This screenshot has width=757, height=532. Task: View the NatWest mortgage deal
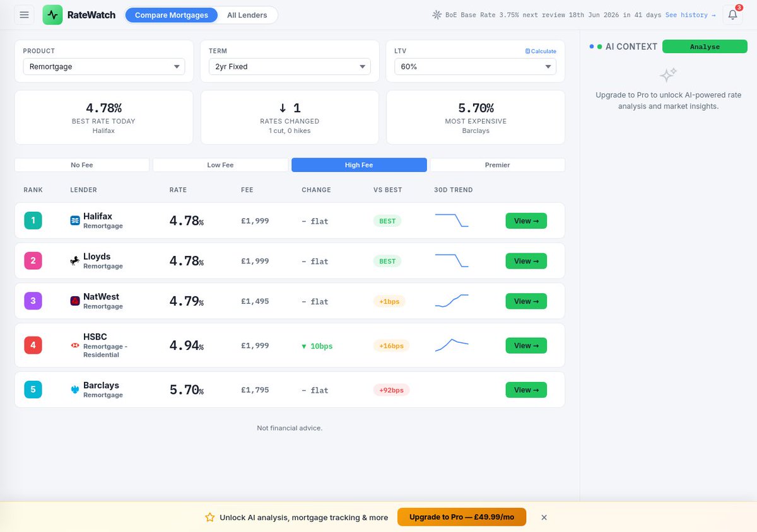click(x=526, y=301)
